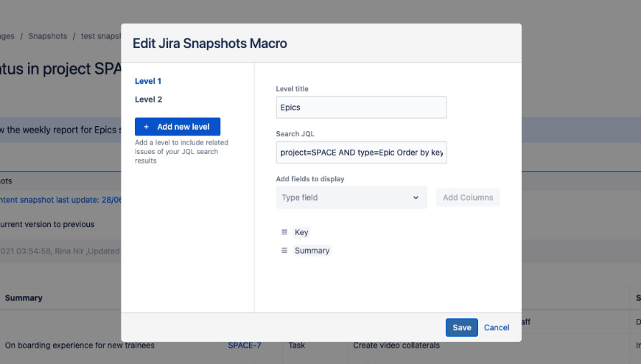Open the test snapshot breadcrumb

point(100,36)
